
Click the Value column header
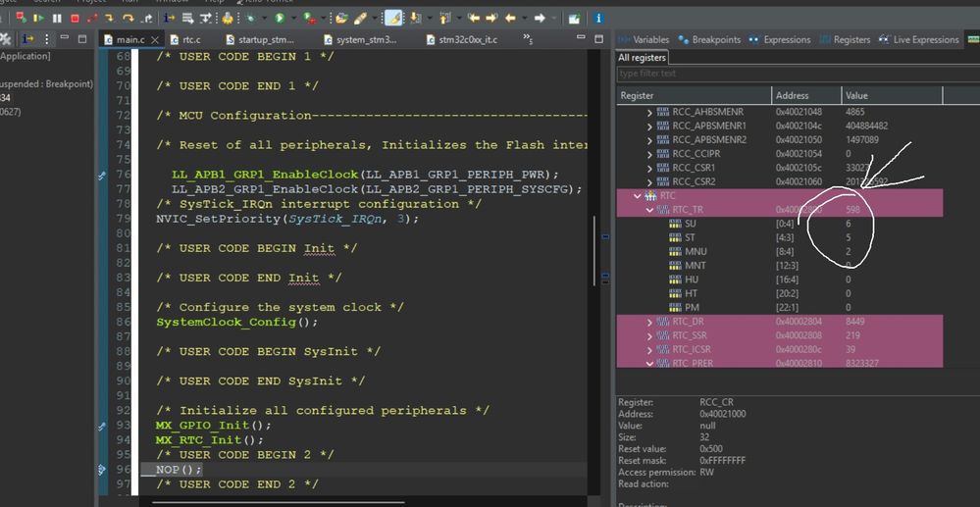point(892,96)
